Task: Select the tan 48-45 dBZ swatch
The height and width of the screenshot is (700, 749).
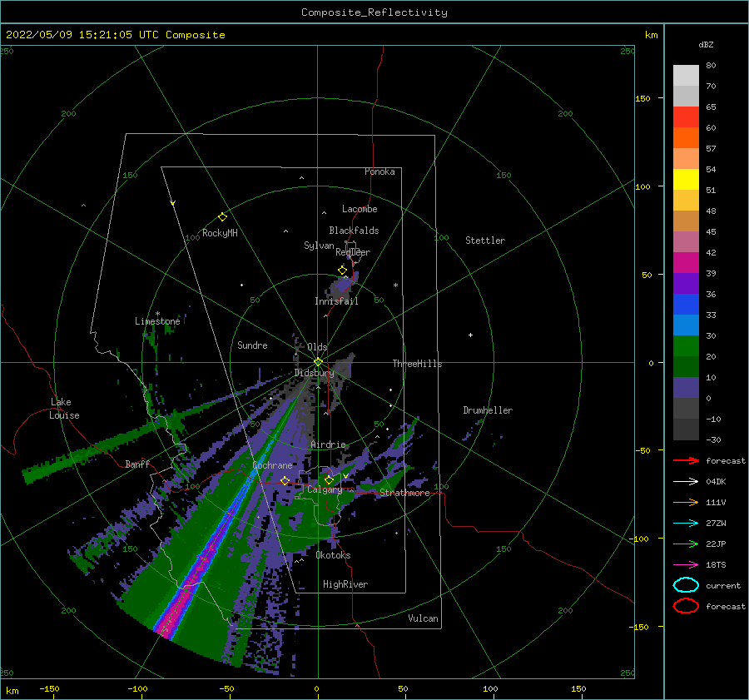Action: click(686, 221)
